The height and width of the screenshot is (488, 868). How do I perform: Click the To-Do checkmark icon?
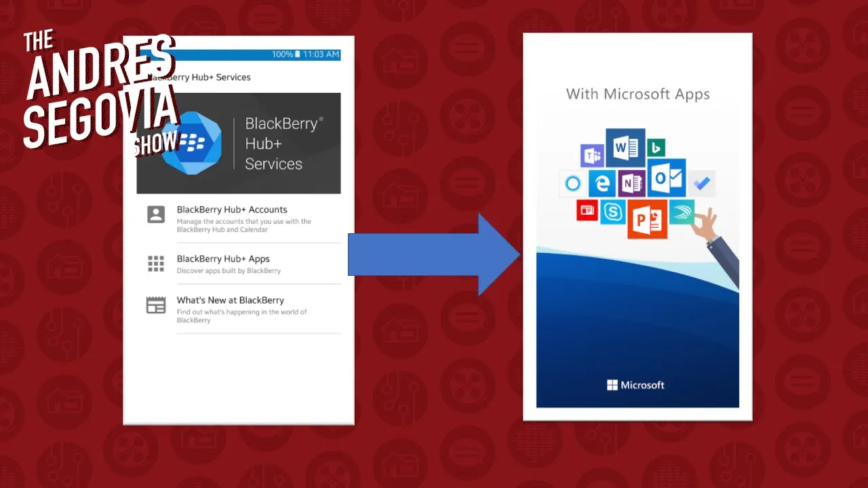(x=702, y=183)
